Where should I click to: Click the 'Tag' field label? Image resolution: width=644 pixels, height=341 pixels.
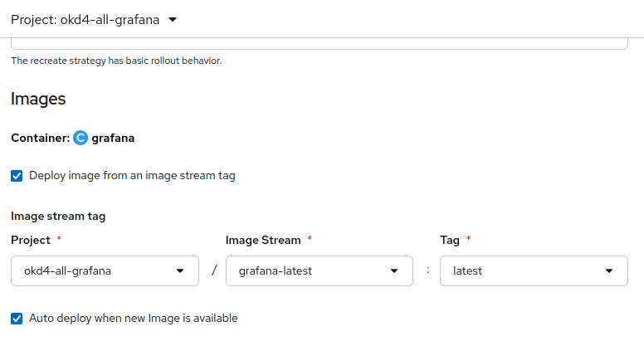[451, 240]
